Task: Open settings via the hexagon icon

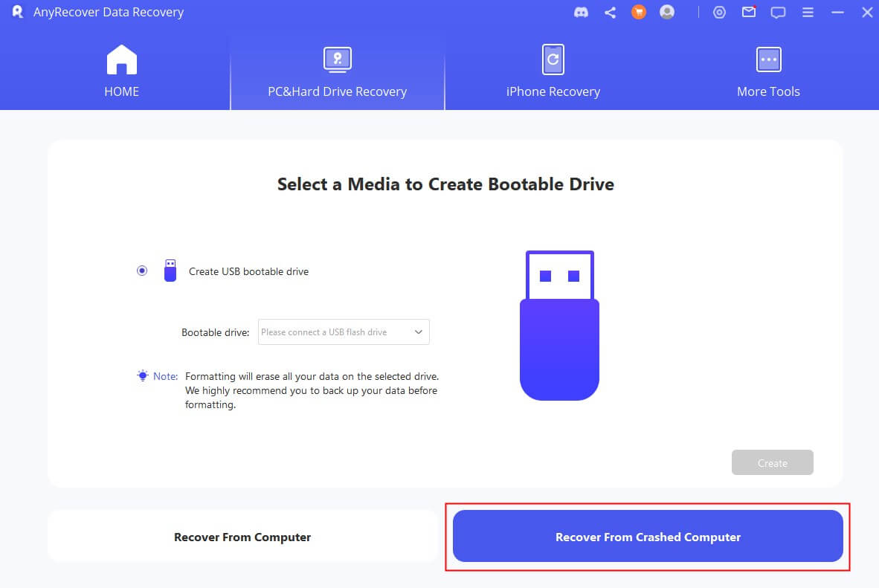Action: [x=719, y=13]
